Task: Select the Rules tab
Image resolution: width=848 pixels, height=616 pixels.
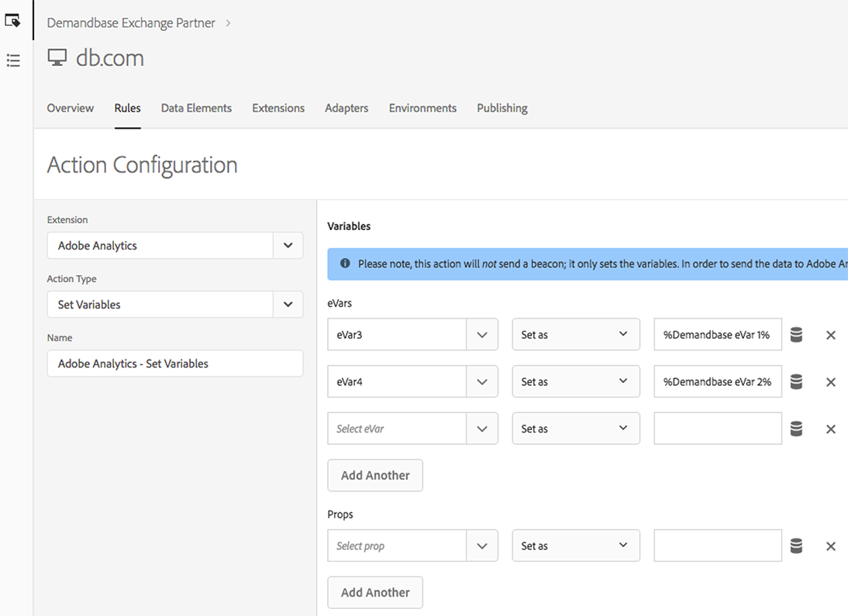Action: click(128, 108)
